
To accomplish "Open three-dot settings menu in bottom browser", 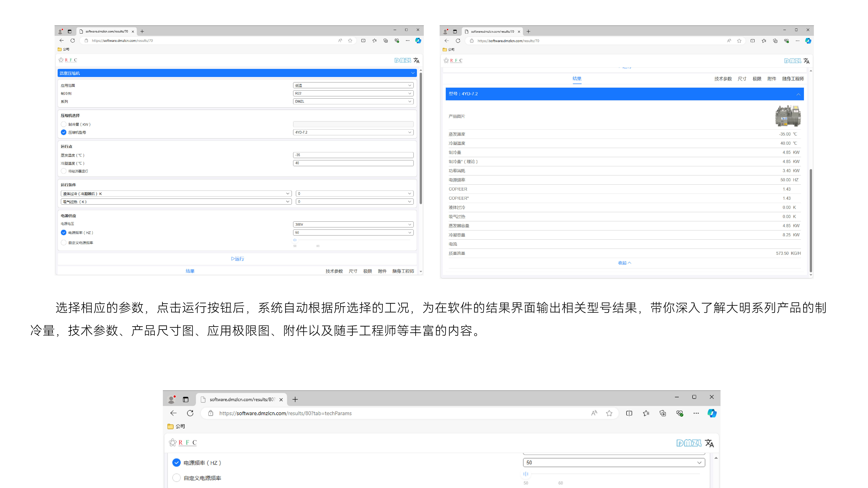I will pyautogui.click(x=696, y=413).
